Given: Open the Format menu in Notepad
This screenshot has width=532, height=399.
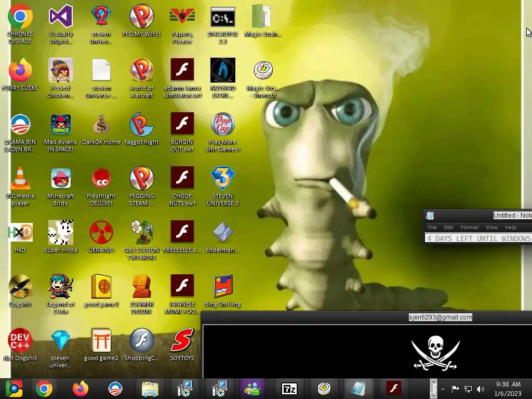Looking at the screenshot, I should tap(470, 228).
